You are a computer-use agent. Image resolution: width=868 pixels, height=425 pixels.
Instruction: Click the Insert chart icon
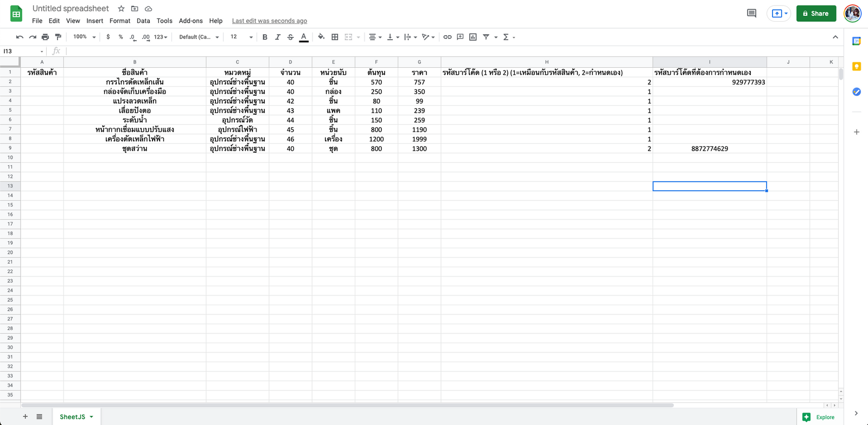(473, 37)
